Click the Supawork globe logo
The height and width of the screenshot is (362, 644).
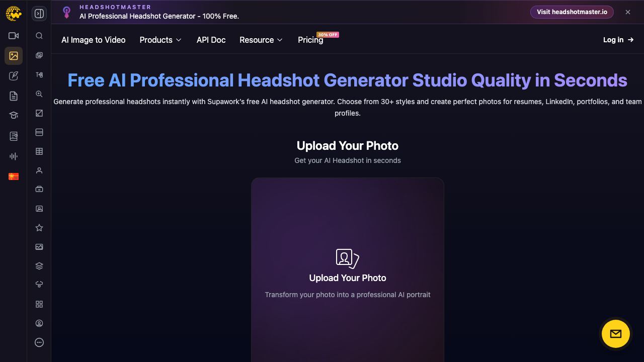pos(14,13)
